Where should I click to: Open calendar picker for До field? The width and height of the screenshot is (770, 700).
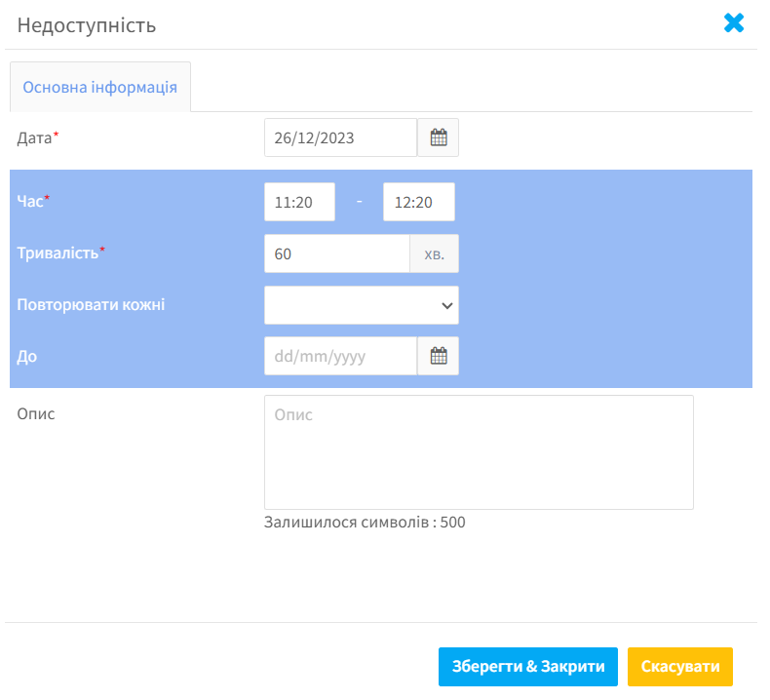438,356
